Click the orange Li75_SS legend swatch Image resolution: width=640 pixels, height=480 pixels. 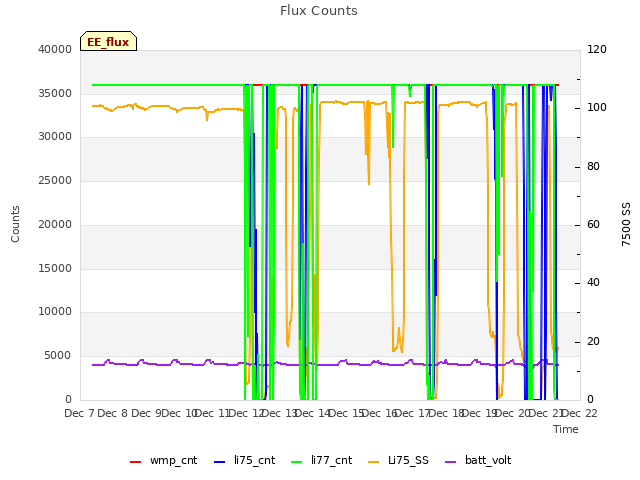pyautogui.click(x=373, y=462)
